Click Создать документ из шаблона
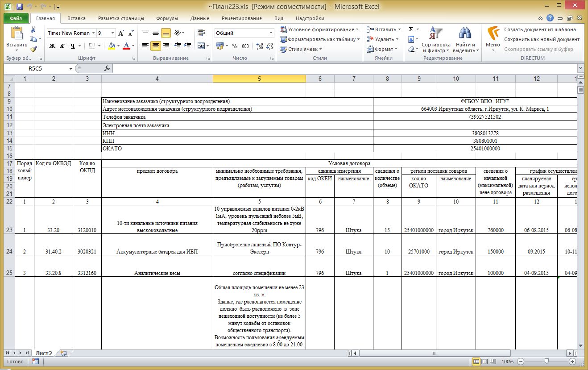The height and width of the screenshot is (370, 588). tap(540, 29)
